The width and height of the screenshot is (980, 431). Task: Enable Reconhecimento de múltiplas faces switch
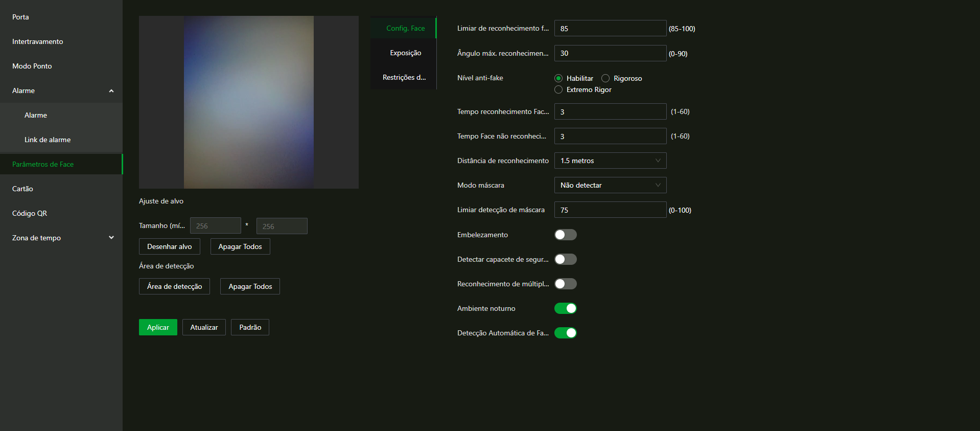(566, 284)
